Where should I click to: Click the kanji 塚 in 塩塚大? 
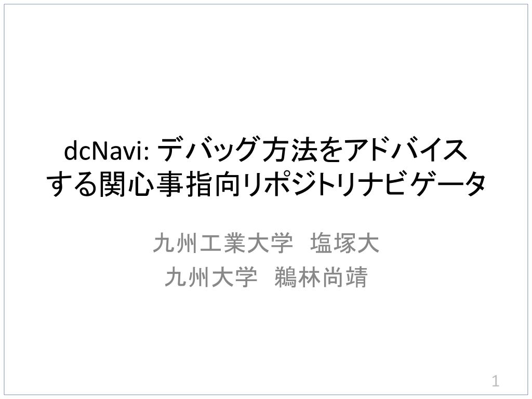pyautogui.click(x=344, y=244)
